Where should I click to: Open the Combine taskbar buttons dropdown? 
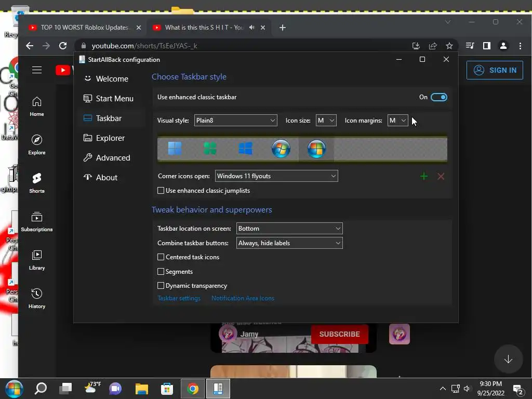tap(289, 243)
